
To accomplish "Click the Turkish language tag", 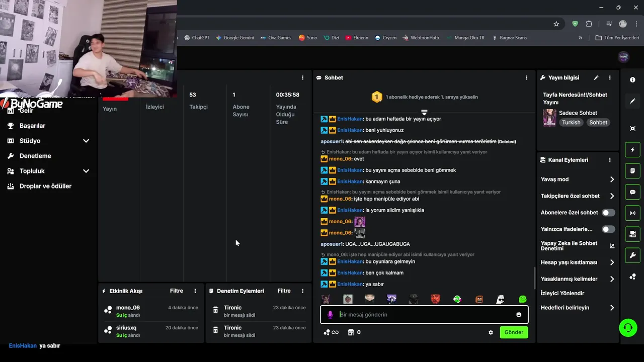I will tap(571, 123).
